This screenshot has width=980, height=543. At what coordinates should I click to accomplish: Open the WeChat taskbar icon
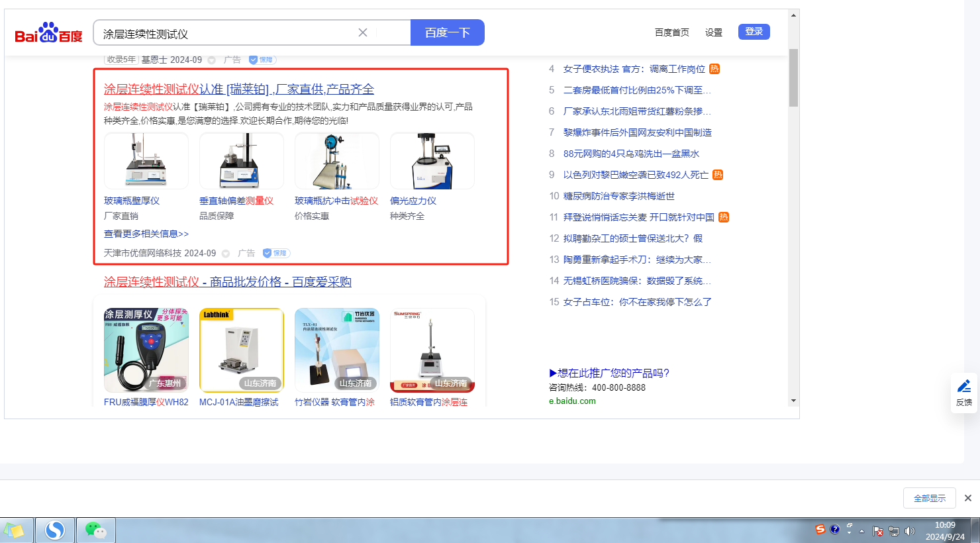click(96, 530)
